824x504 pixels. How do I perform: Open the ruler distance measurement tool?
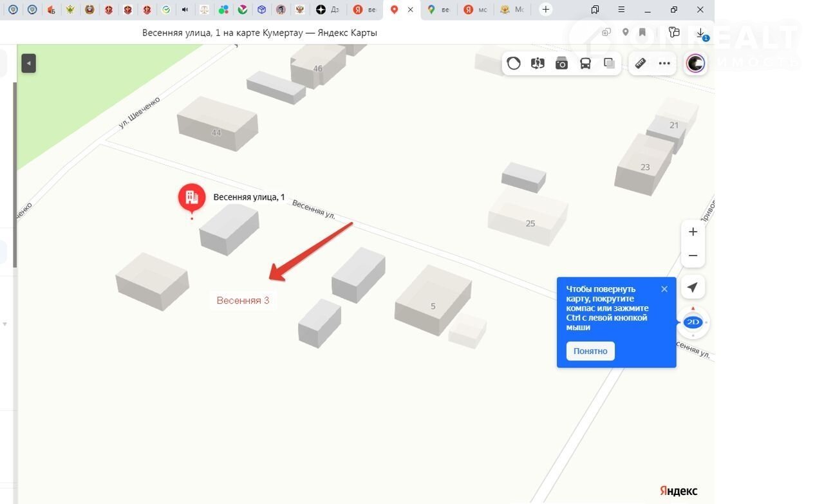coord(640,63)
